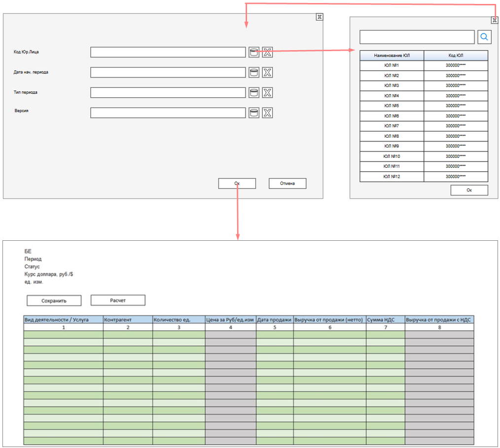The height and width of the screenshot is (448, 500).
Task: Click the Сохранить button
Action: [54, 300]
